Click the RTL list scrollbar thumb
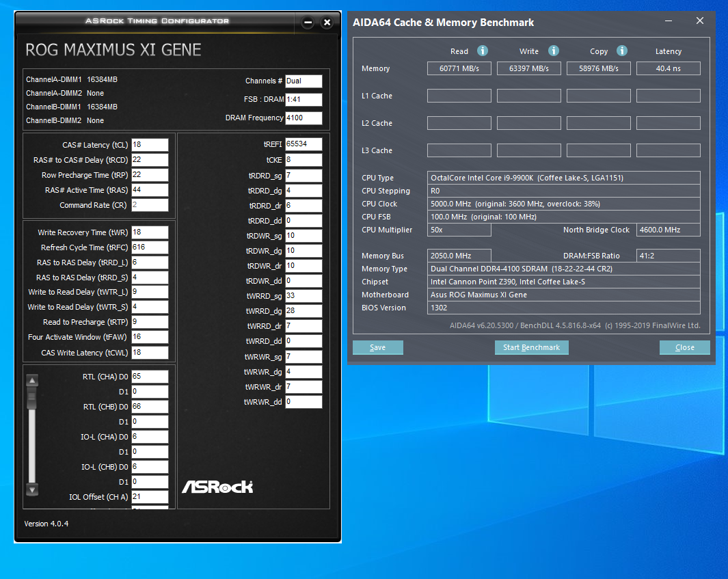This screenshot has width=728, height=579. [32, 399]
